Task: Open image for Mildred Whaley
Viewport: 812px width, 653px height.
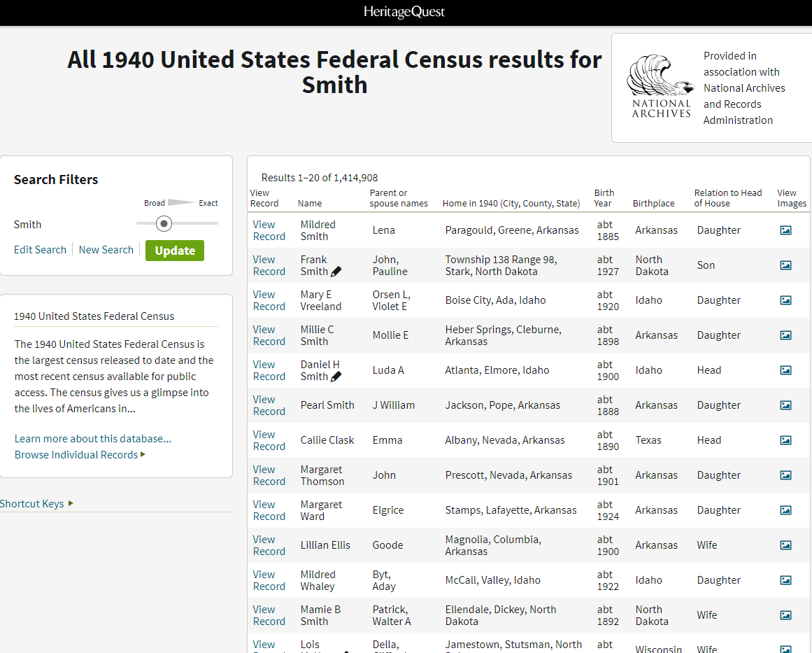Action: pos(785,580)
